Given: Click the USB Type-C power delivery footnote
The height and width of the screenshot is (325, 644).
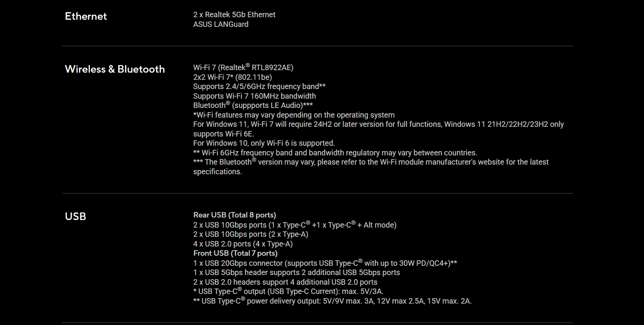Looking at the screenshot, I should (x=332, y=301).
